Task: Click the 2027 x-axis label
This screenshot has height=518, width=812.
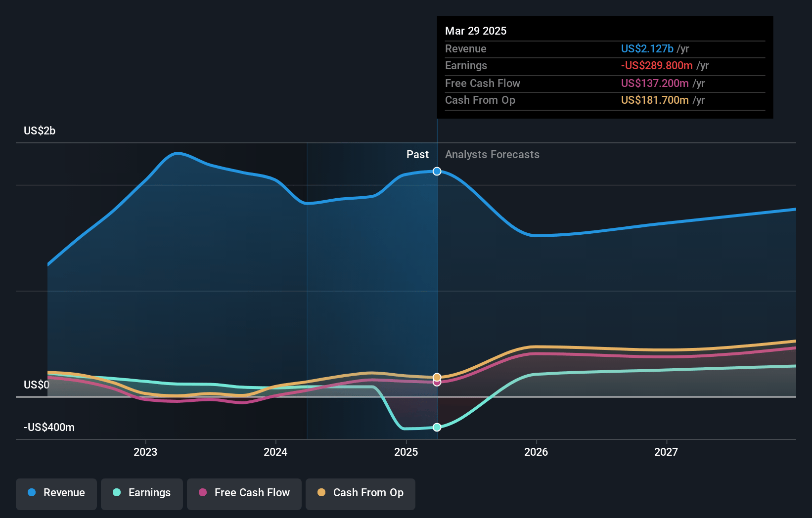Action: coord(666,452)
